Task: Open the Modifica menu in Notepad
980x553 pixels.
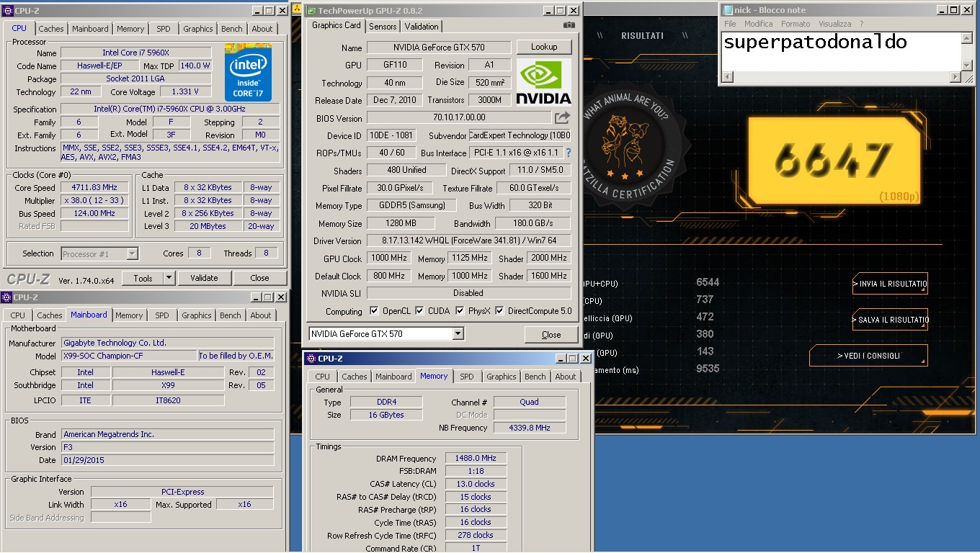Action: 758,24
